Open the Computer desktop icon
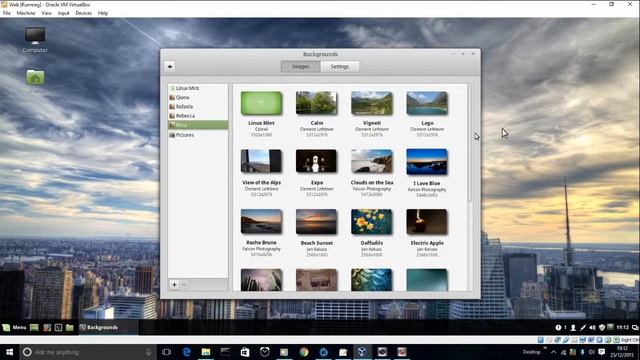Screen dimensions: 640x360 pyautogui.click(x=35, y=40)
